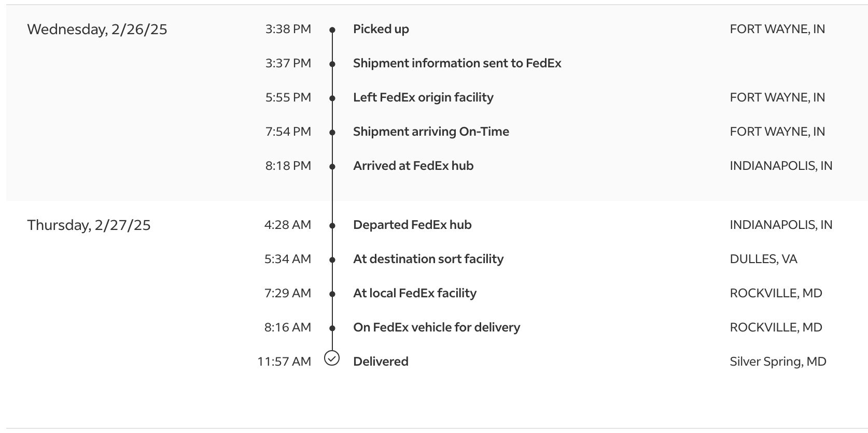Click the 11:57 AM delivery time

coord(284,362)
